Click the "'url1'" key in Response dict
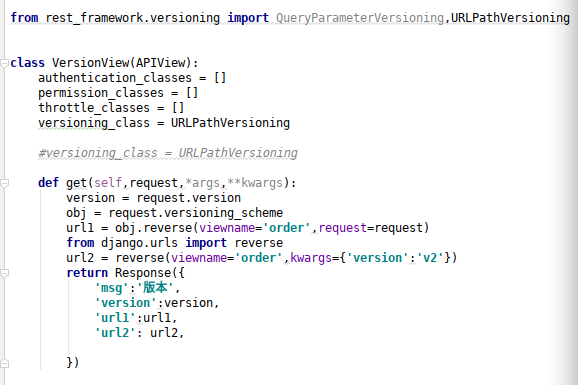Image resolution: width=578 pixels, height=385 pixels. click(115, 318)
